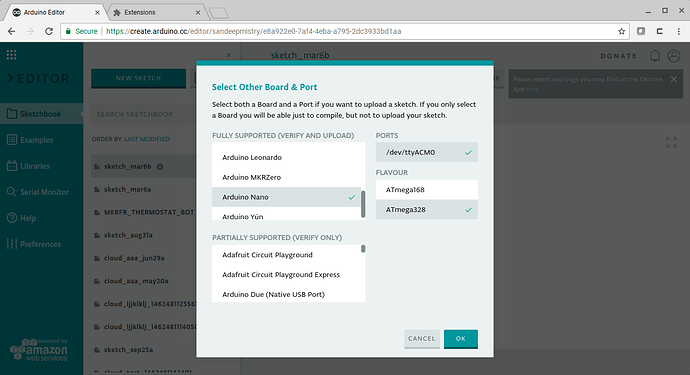Bookmark page with the star icon
The width and height of the screenshot is (690, 375).
pos(621,31)
